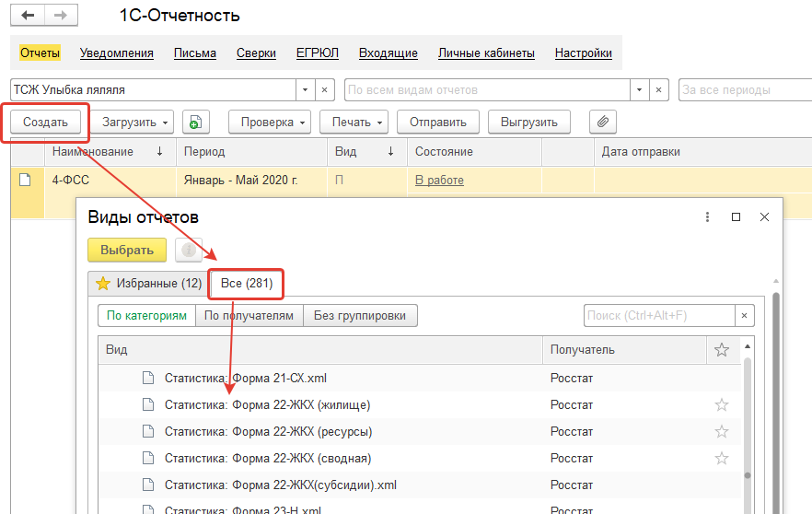
Task: Open the В работе status link
Action: pos(439,181)
